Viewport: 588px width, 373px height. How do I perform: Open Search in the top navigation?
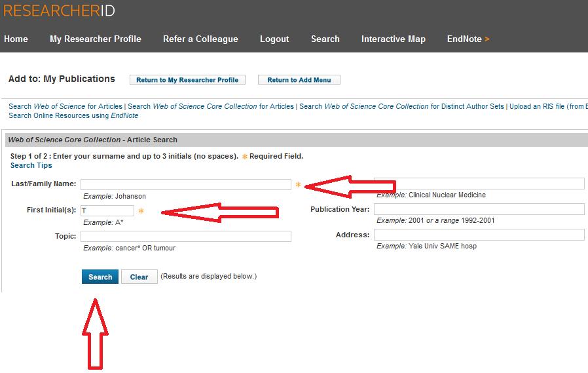[325, 39]
